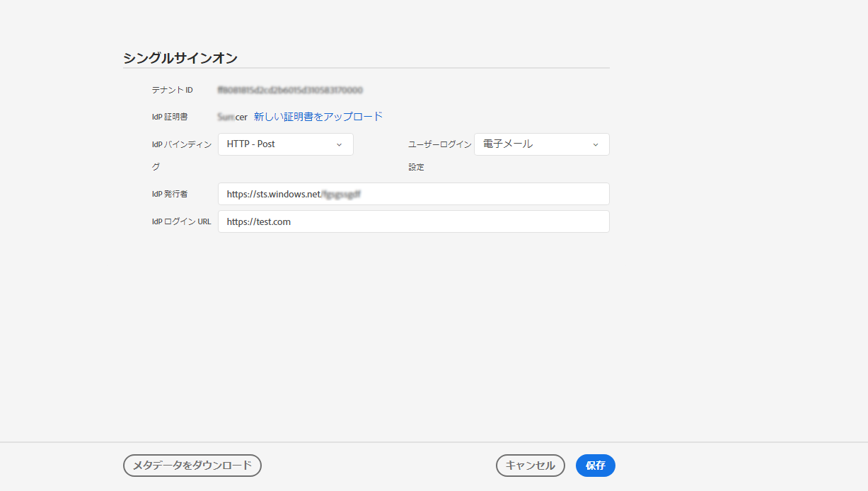This screenshot has width=868, height=491.
Task: Click the sts.windows.net issuer URL text
Action: (x=284, y=193)
